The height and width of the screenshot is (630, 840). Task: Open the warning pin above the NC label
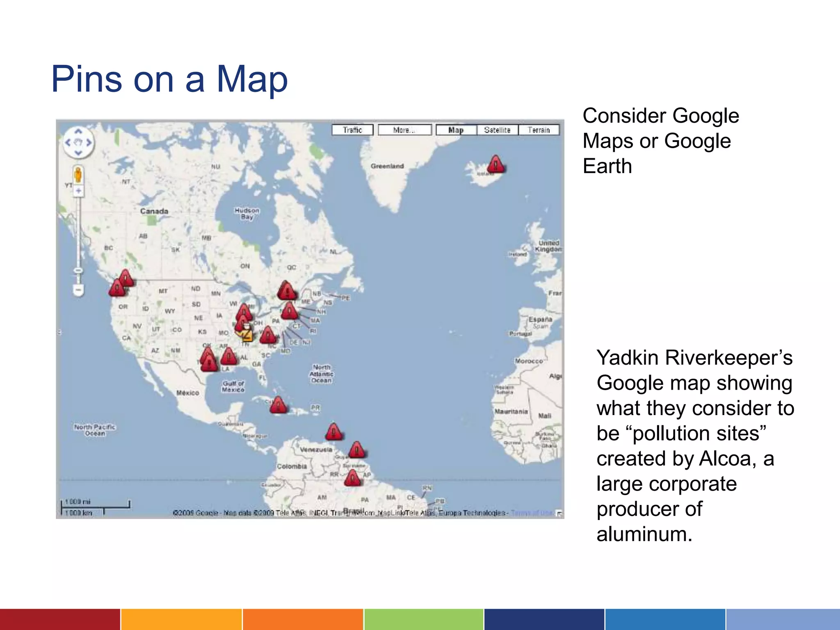(x=268, y=335)
